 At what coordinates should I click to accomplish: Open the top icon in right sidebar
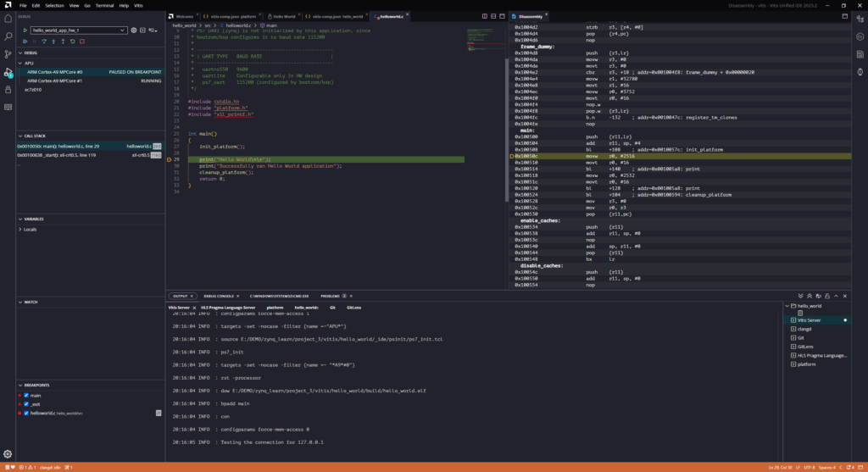pos(860,19)
